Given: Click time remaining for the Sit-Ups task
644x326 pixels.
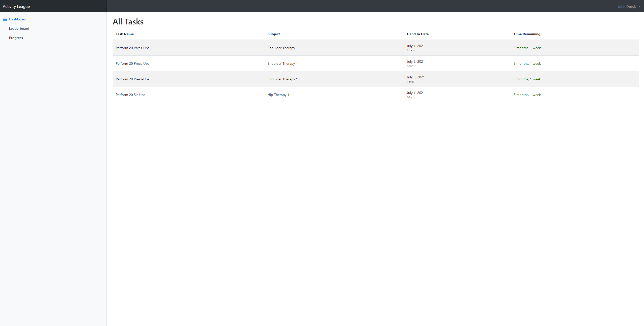Looking at the screenshot, I should 527,95.
